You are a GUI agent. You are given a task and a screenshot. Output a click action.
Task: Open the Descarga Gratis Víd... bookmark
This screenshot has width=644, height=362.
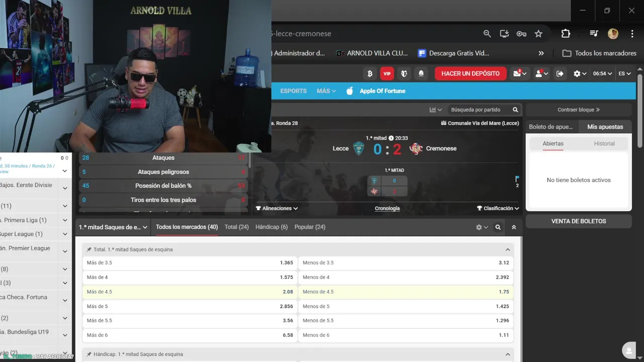pos(453,53)
